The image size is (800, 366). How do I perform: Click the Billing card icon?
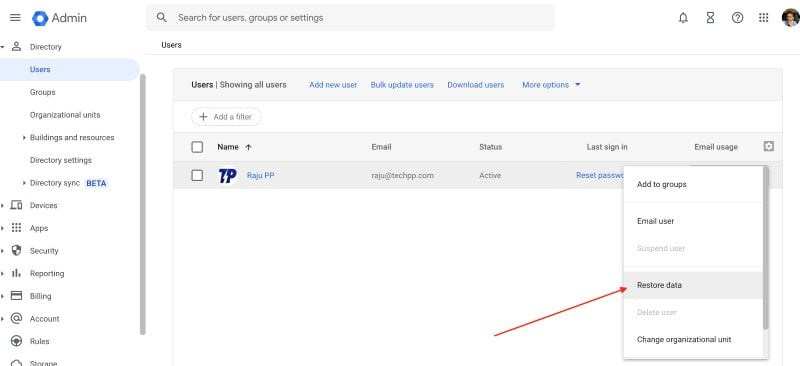click(x=16, y=296)
